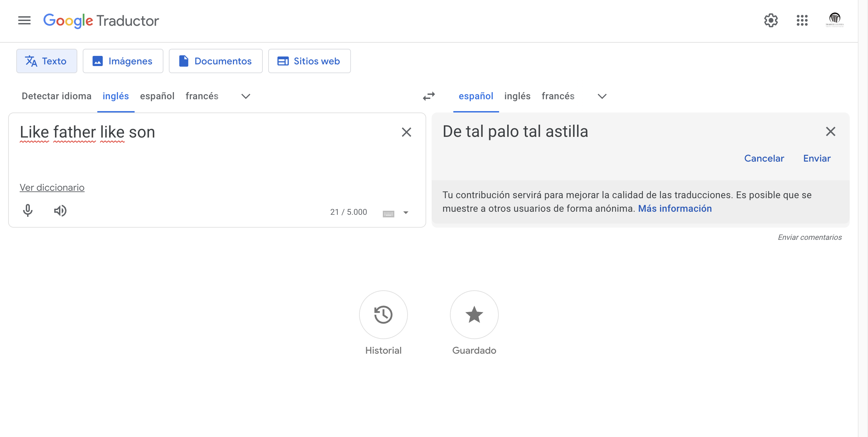Open Ver diccionario link
Image resolution: width=868 pixels, height=437 pixels.
point(52,188)
